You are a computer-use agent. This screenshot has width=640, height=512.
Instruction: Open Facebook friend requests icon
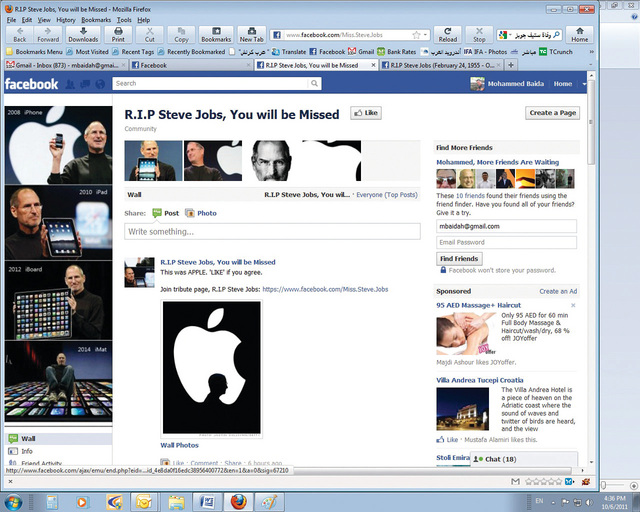[x=70, y=84]
